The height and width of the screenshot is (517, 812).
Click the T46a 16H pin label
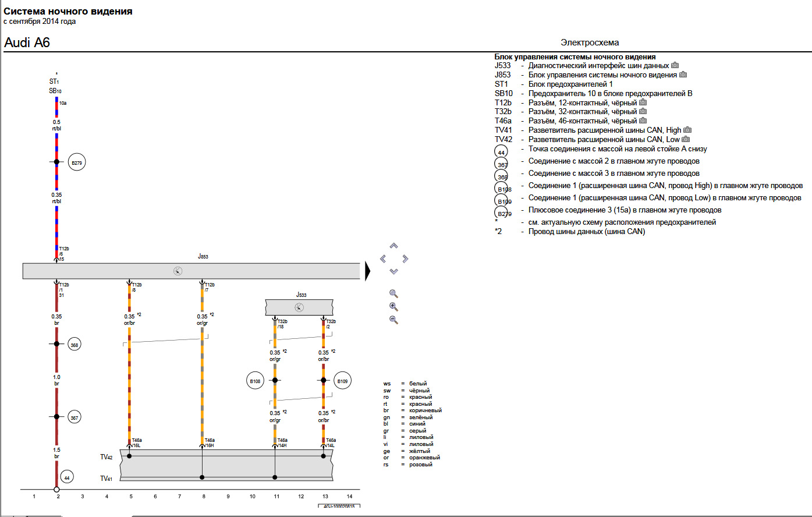(x=210, y=442)
